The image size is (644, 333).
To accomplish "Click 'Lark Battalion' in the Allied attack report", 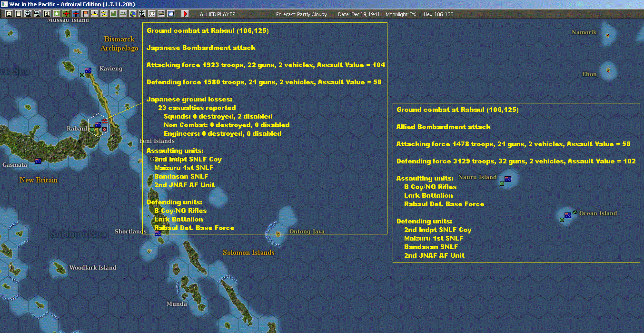I will click(428, 195).
